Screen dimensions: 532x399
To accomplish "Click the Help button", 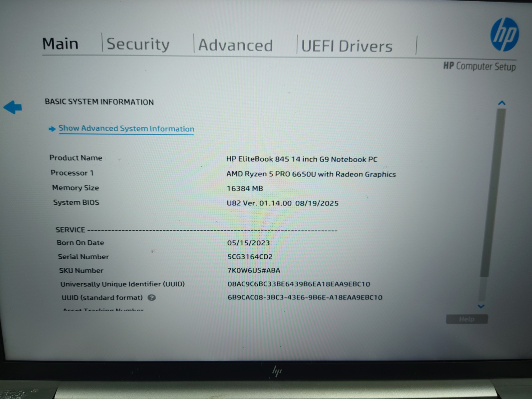I will tap(467, 319).
